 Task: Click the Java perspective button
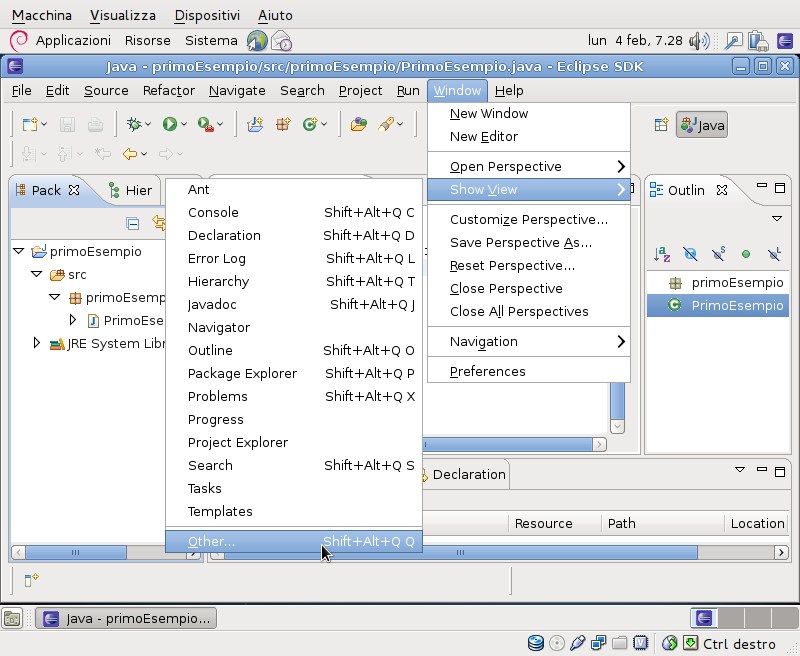tap(702, 125)
